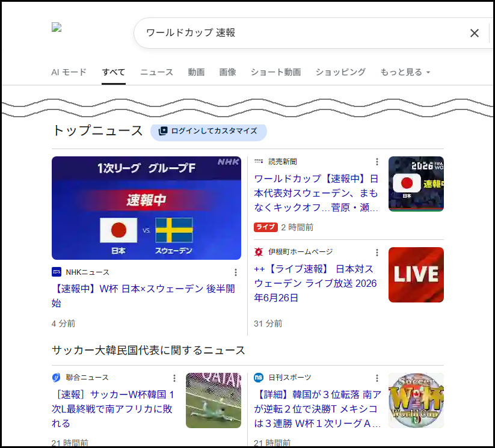Open more options for the 読売新聞 article
495x448 pixels.
pyautogui.click(x=377, y=162)
